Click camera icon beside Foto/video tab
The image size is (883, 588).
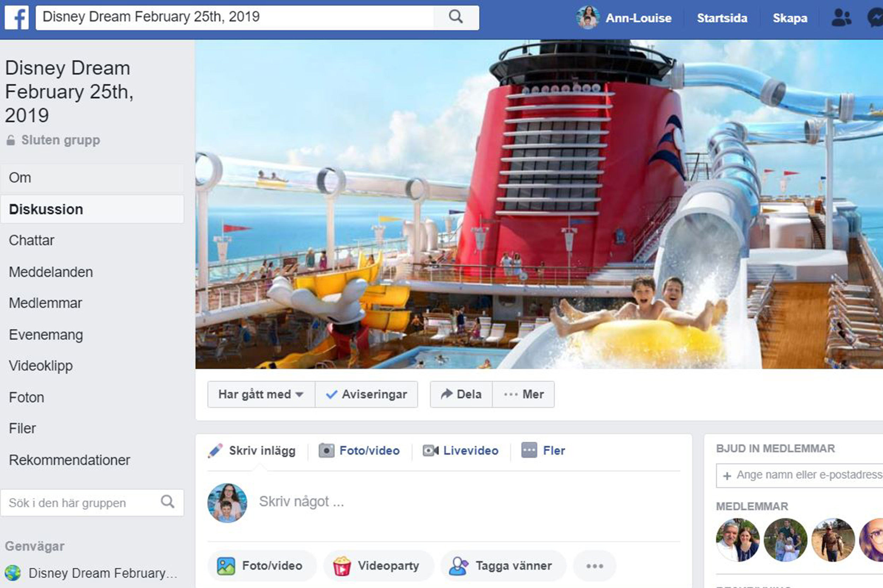coord(326,450)
